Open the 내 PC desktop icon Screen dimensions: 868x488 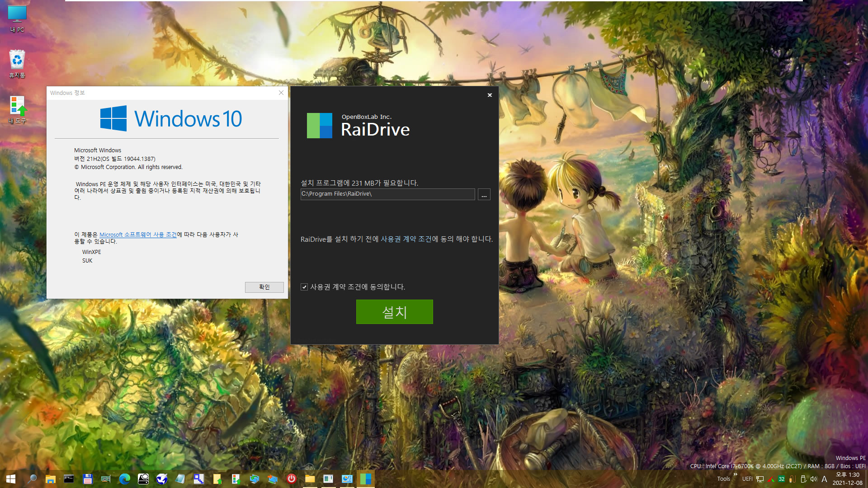17,19
